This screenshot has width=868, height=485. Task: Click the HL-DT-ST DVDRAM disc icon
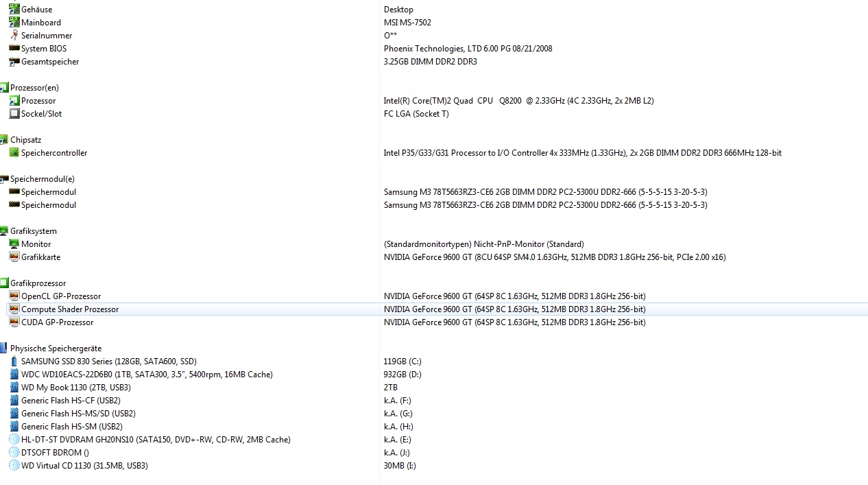(x=14, y=440)
